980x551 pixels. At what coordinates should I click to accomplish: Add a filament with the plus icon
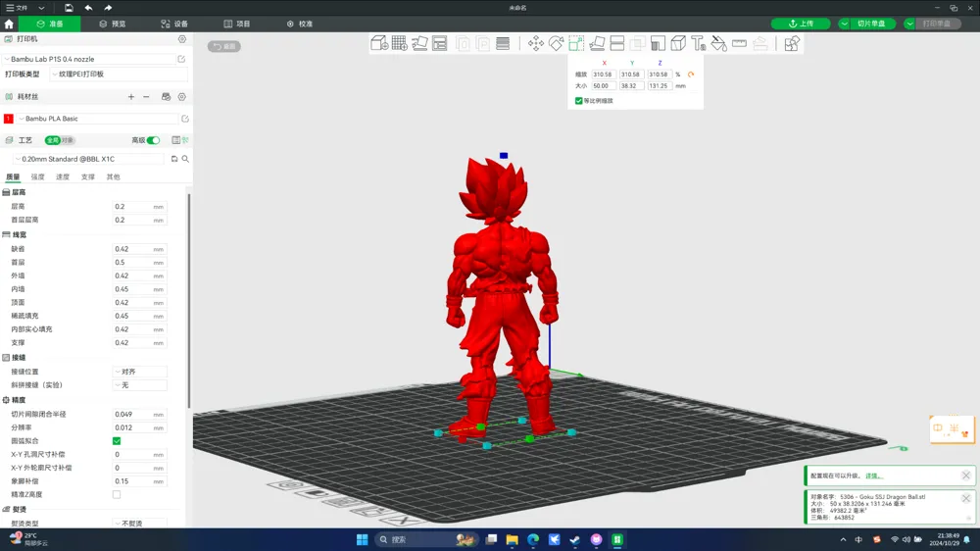pyautogui.click(x=130, y=97)
